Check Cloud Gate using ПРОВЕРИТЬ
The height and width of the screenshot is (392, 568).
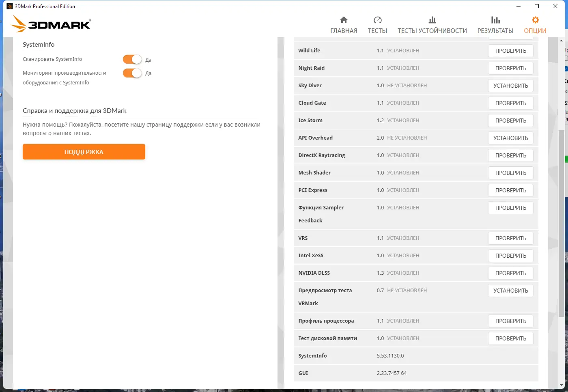pos(511,103)
